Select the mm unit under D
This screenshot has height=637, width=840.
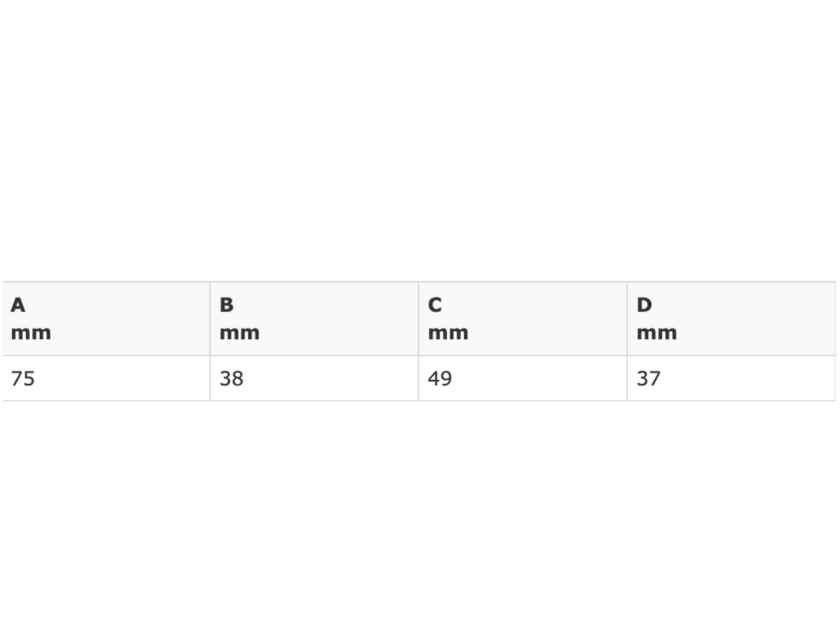(657, 333)
